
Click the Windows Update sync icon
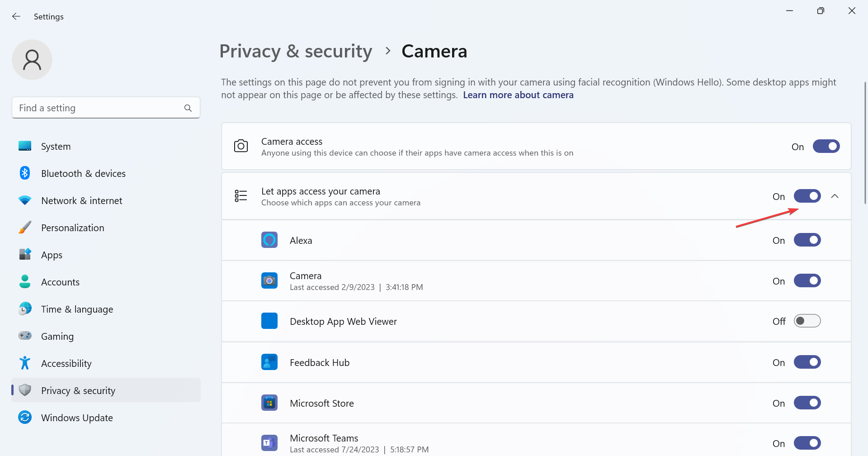[x=25, y=417]
